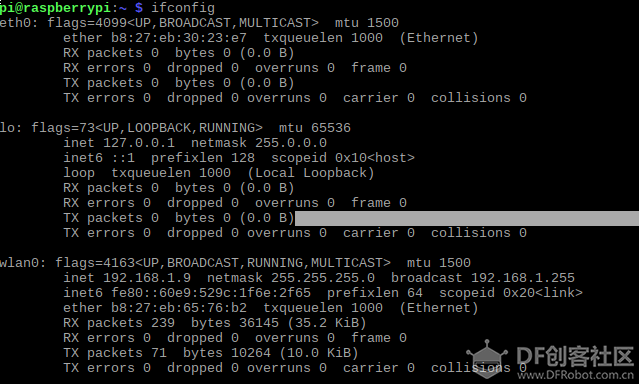The width and height of the screenshot is (639, 384).
Task: Click prefixlen 128 value
Action: pos(203,158)
